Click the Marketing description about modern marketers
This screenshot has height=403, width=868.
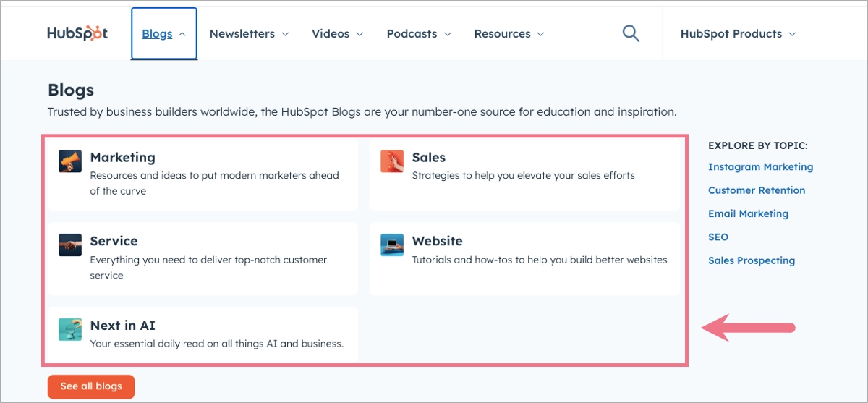coord(214,183)
